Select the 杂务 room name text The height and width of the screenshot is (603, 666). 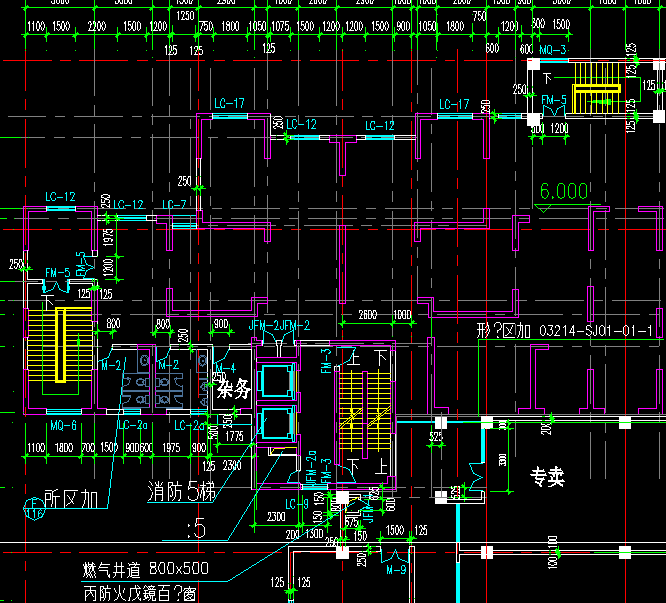tap(233, 390)
